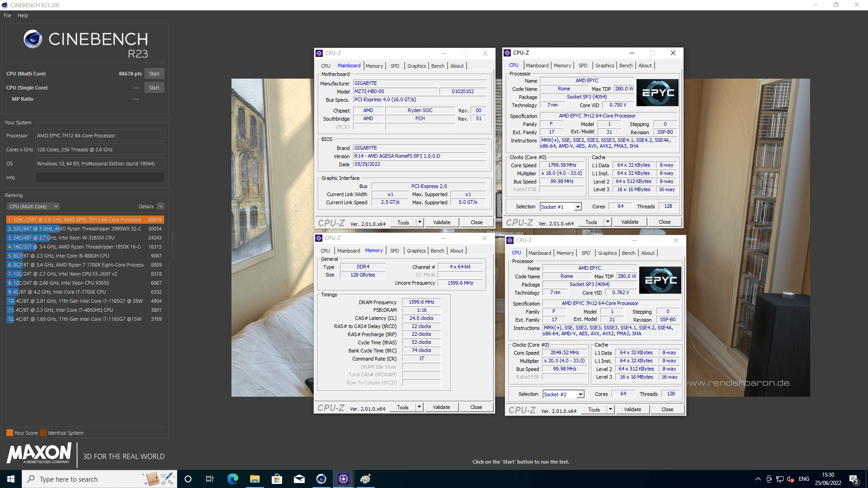Click CPU-Z Mainboard window title icon
868x488 pixels.
(x=319, y=53)
